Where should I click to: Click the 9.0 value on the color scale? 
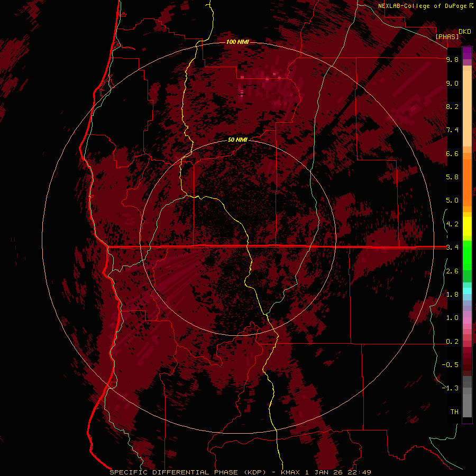[x=452, y=83]
